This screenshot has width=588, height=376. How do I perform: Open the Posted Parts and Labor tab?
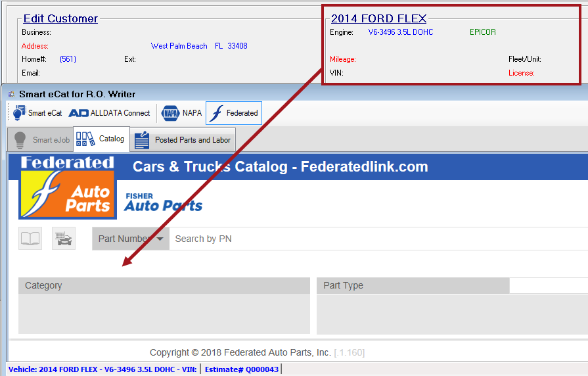coord(183,140)
